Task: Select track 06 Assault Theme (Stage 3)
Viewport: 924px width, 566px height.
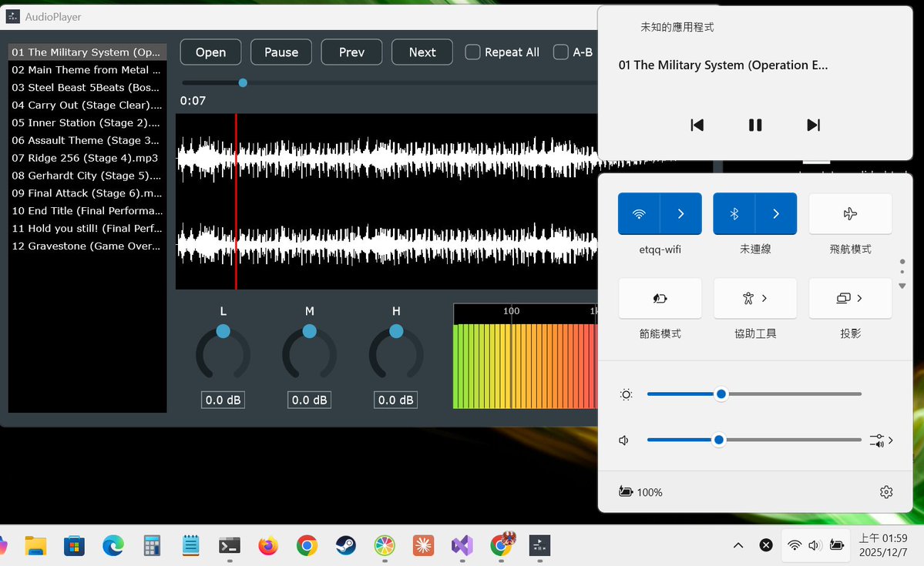Action: [87, 140]
